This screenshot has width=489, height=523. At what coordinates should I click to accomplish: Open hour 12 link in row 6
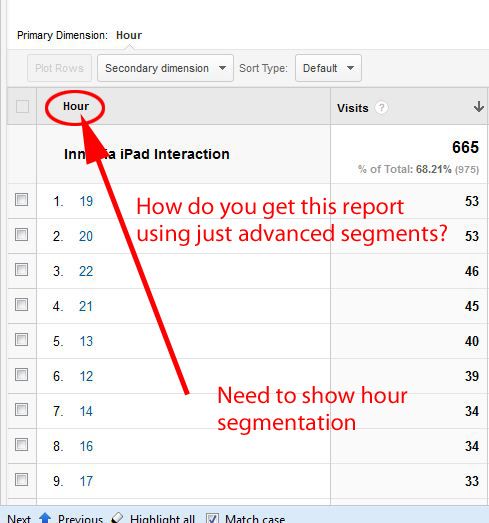point(86,376)
